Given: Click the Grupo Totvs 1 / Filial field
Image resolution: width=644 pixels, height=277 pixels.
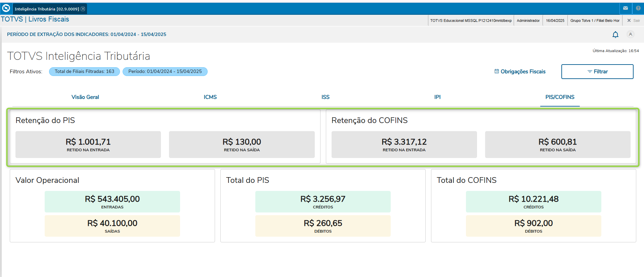Looking at the screenshot, I should pos(595,21).
